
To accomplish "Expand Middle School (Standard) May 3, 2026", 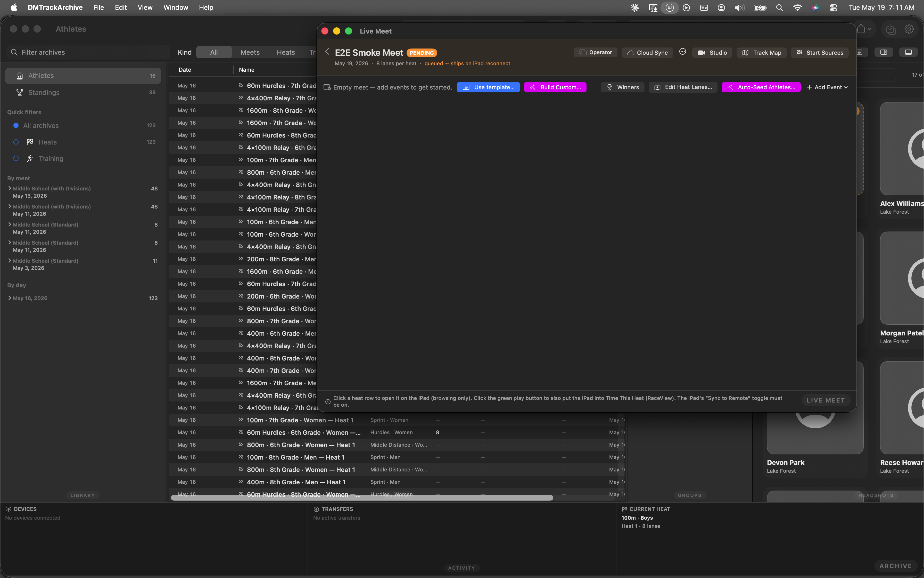I will [x=10, y=260].
